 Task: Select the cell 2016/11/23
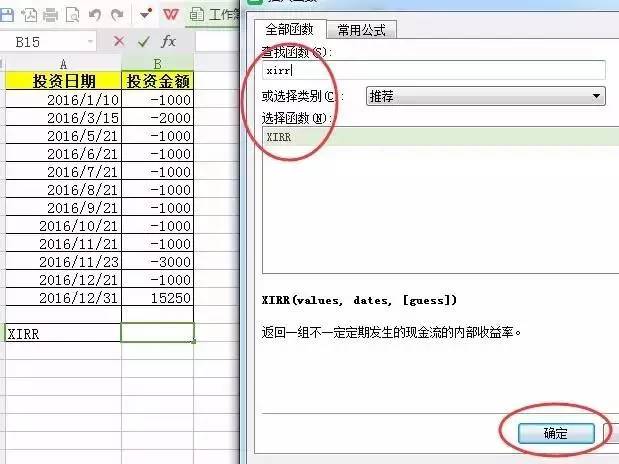pos(63,261)
